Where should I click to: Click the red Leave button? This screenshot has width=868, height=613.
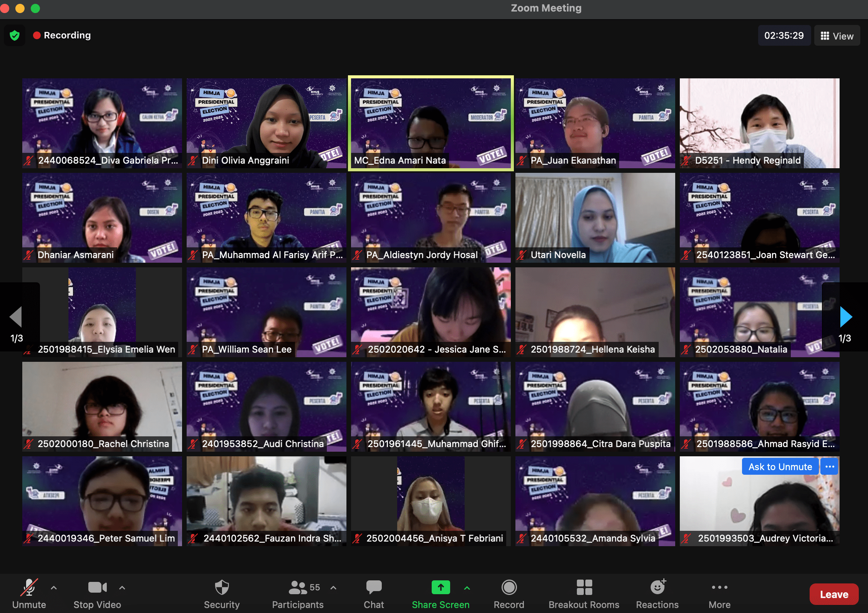click(x=833, y=594)
